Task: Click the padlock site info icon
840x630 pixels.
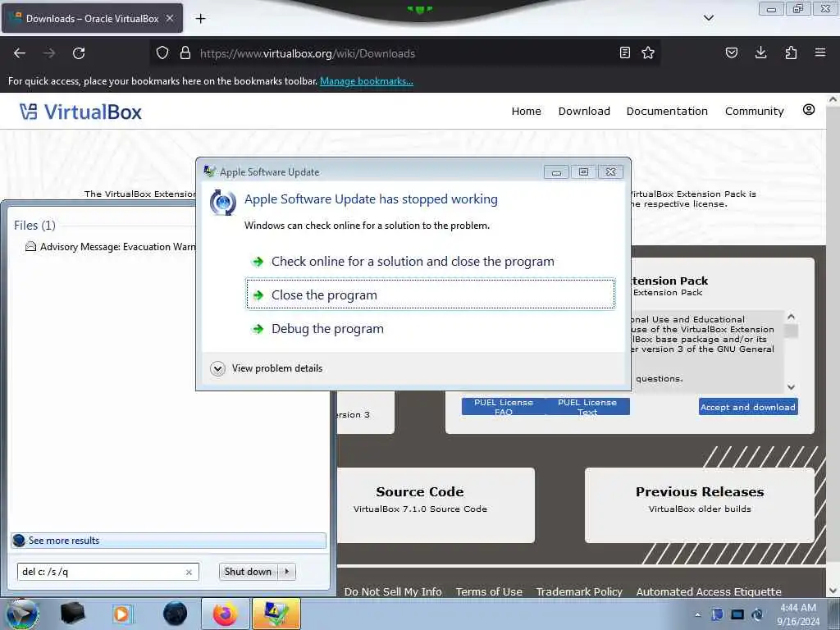Action: click(x=185, y=52)
